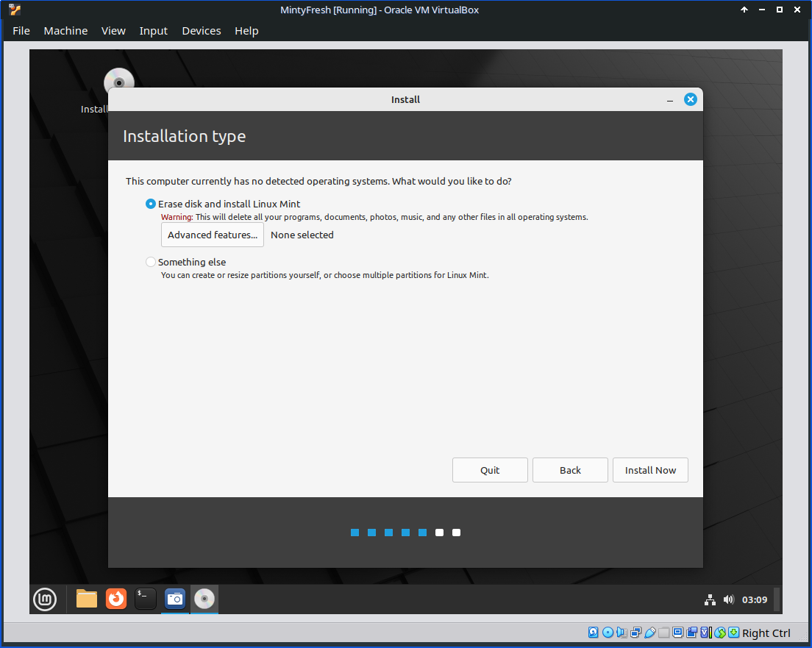Open the Linux Mint start menu
Image resolution: width=812 pixels, height=648 pixels.
tap(45, 599)
